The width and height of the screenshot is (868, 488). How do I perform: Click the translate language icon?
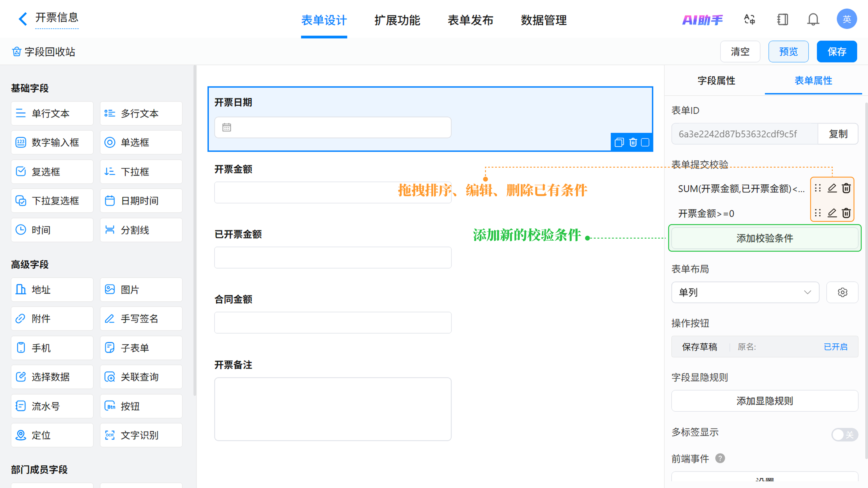[749, 19]
